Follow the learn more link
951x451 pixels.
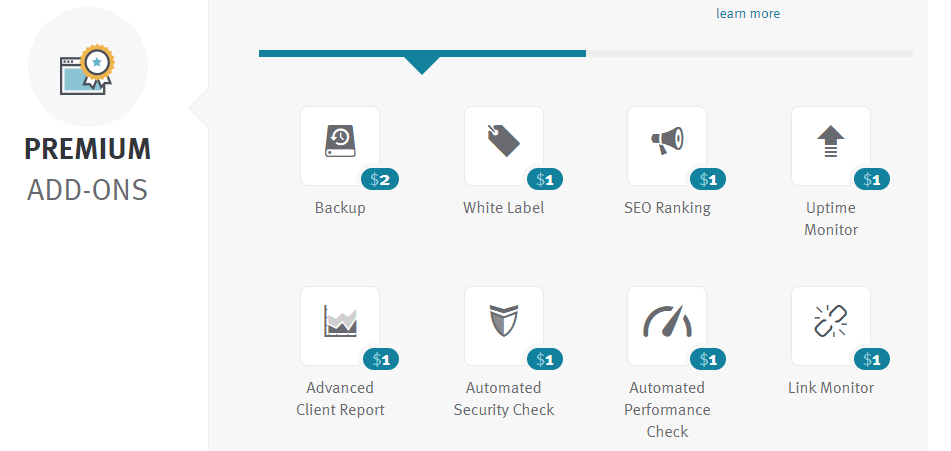tap(747, 14)
